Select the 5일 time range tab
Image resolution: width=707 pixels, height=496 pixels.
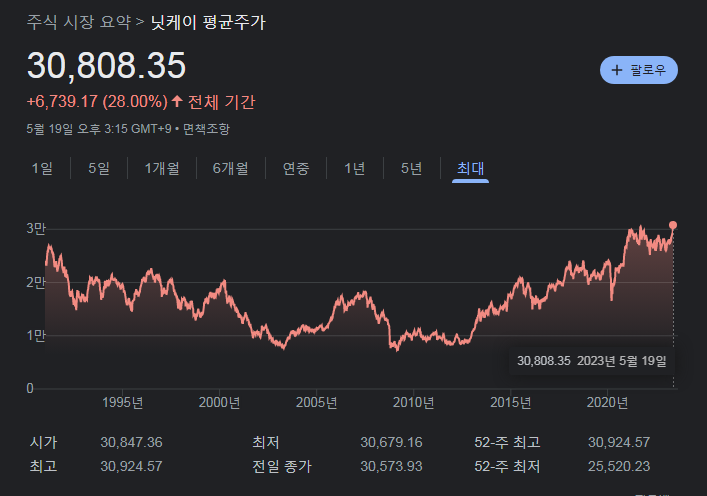[99, 168]
